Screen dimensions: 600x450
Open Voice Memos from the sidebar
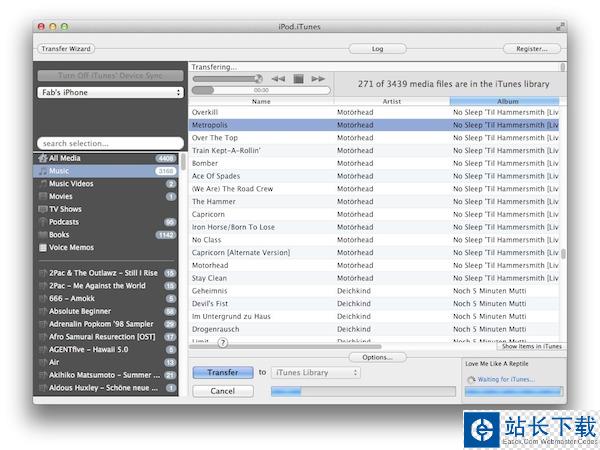pyautogui.click(x=42, y=247)
